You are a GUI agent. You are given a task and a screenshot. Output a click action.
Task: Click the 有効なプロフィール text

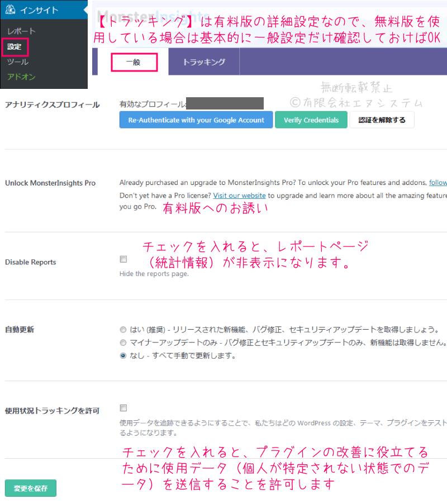(153, 104)
